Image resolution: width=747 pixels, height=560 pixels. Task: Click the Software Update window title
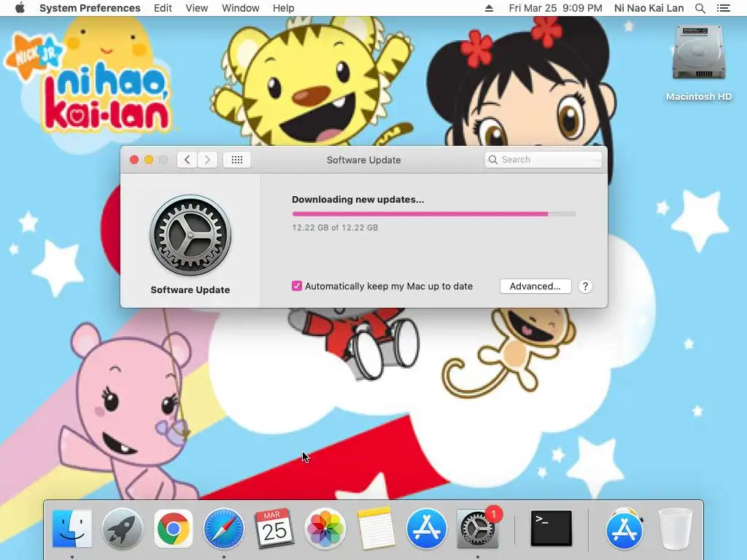[363, 160]
